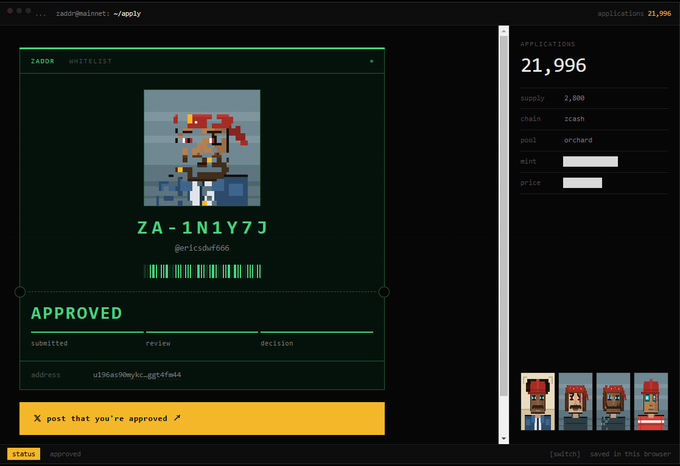Click the review progress step

tap(202, 339)
